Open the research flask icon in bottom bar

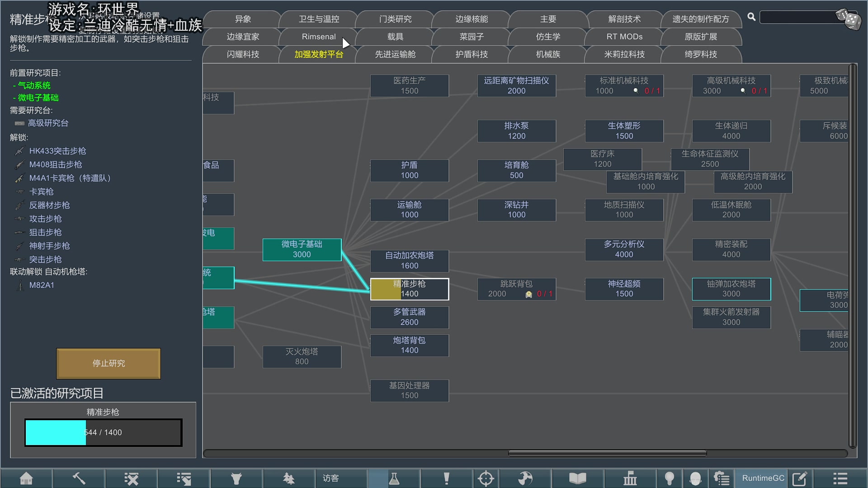pos(394,478)
